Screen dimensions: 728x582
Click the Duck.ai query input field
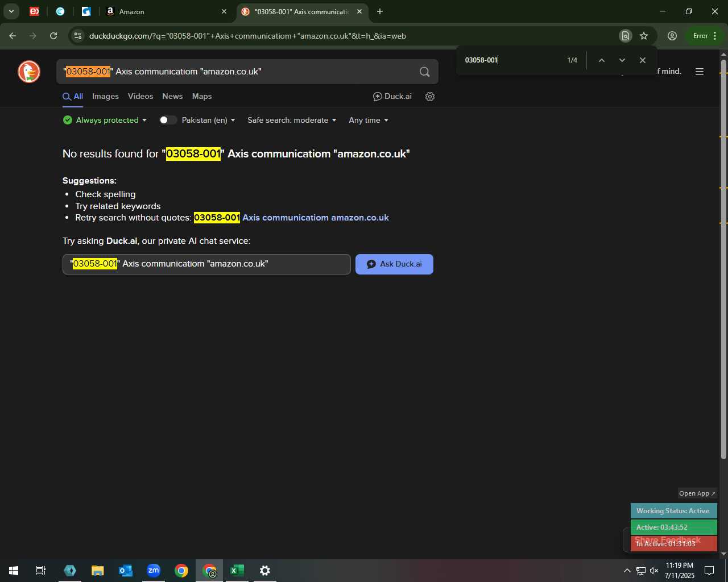[206, 264]
